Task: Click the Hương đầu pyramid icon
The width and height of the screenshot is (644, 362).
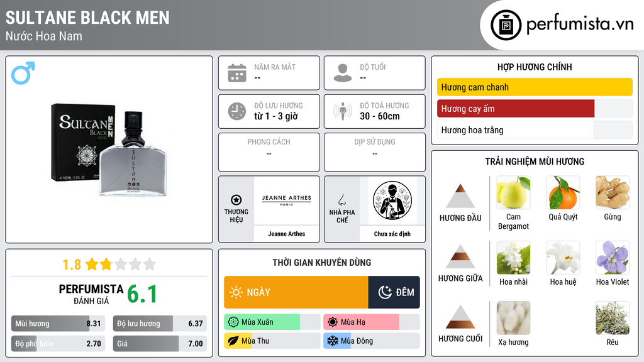Action: point(460,196)
